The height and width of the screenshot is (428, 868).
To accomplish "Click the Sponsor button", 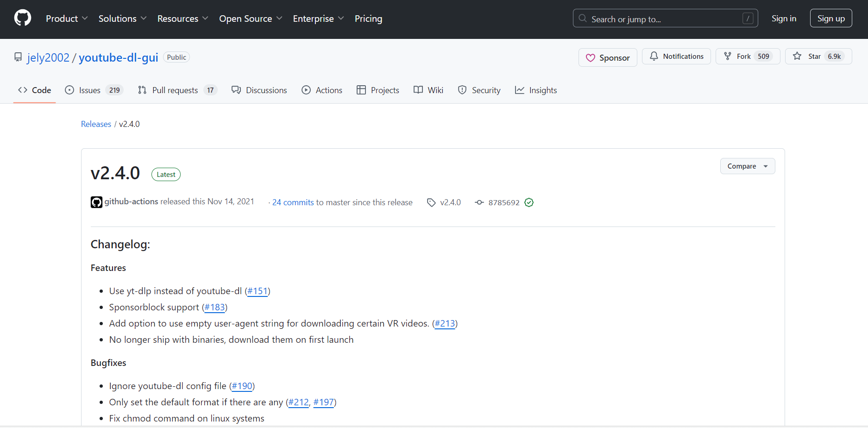I will coord(608,57).
